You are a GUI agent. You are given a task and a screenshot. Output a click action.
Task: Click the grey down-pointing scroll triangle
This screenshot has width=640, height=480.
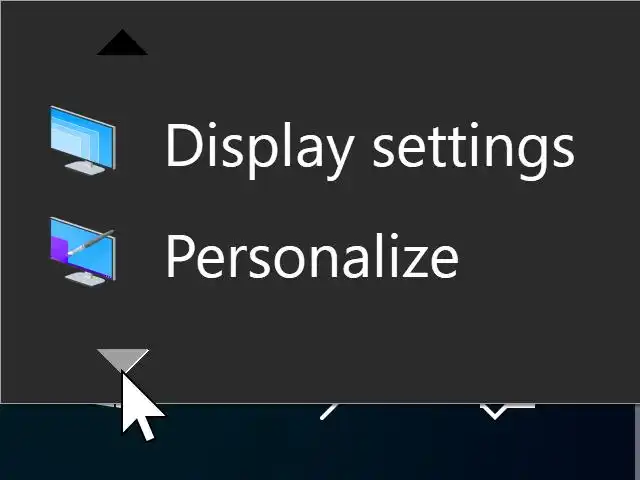122,360
